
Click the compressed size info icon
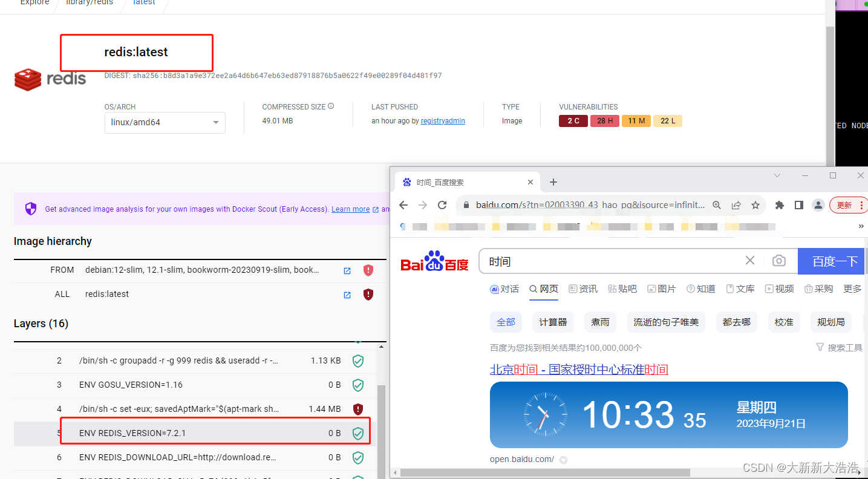pos(331,106)
